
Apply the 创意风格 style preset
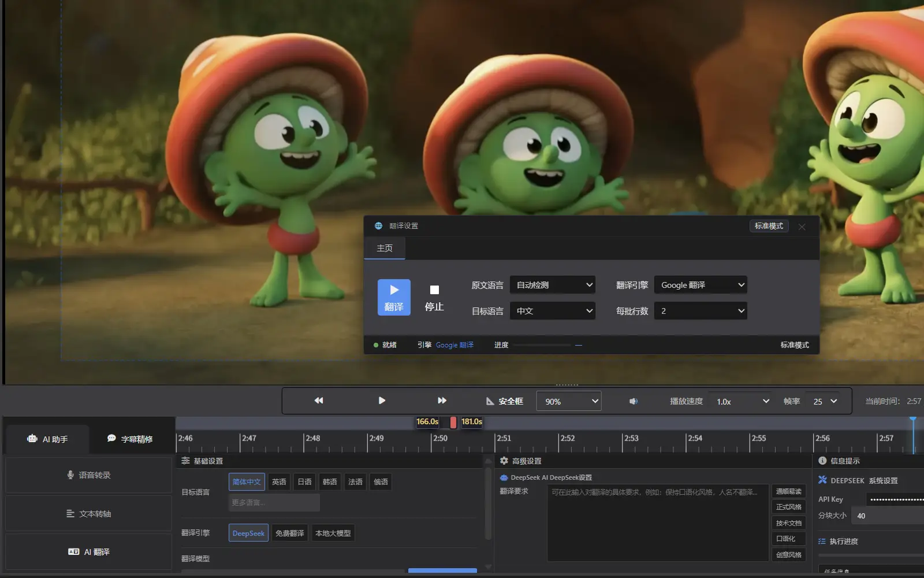[789, 555]
